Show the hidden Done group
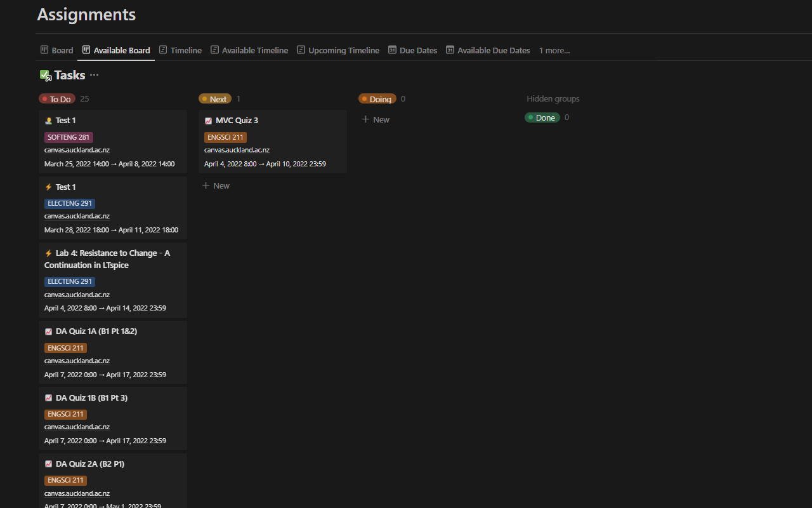812x508 pixels. 542,117
